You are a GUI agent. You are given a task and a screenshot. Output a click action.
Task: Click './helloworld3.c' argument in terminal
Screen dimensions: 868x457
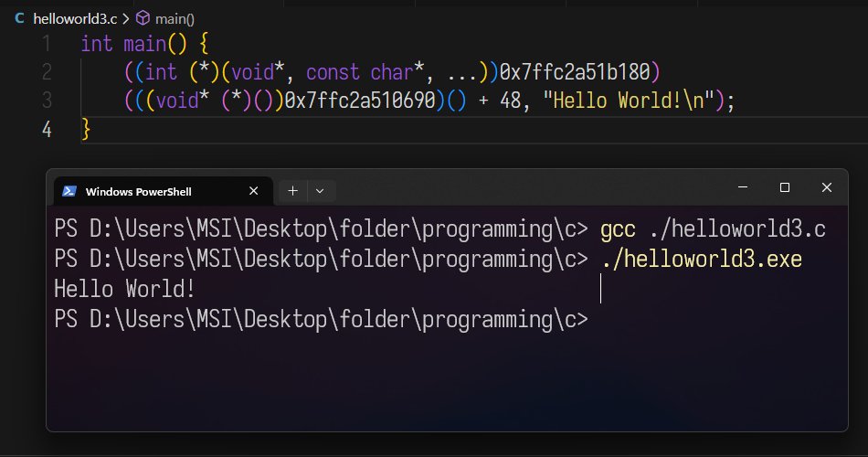tap(737, 228)
